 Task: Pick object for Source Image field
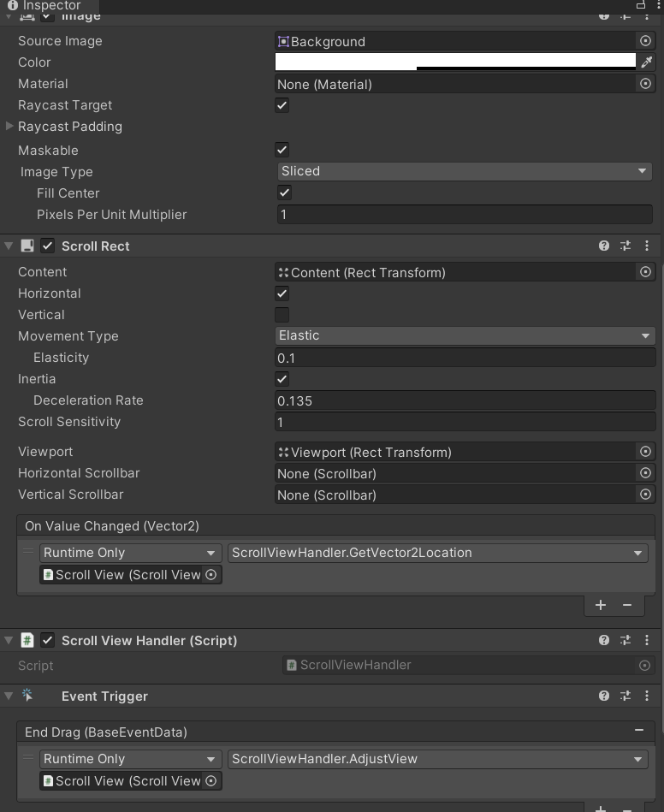(645, 41)
